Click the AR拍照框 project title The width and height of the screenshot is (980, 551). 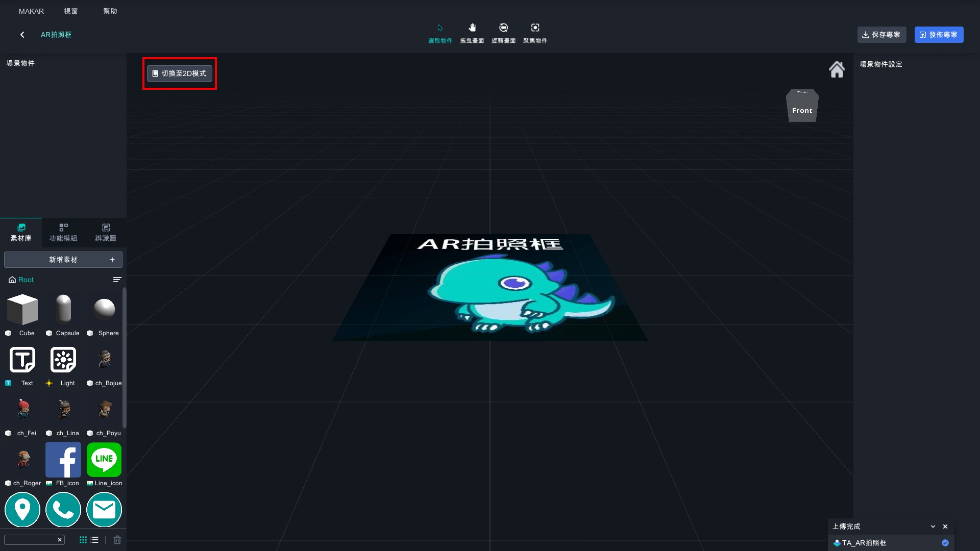coord(56,35)
